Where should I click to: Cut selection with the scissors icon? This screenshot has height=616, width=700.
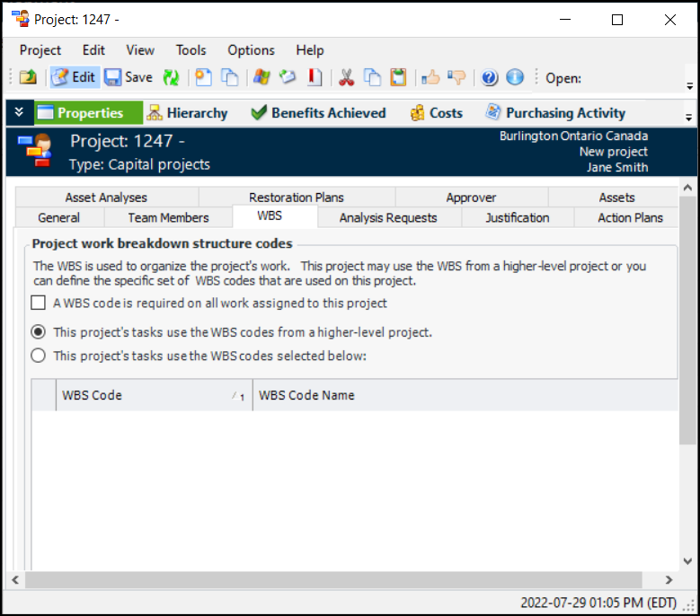346,77
